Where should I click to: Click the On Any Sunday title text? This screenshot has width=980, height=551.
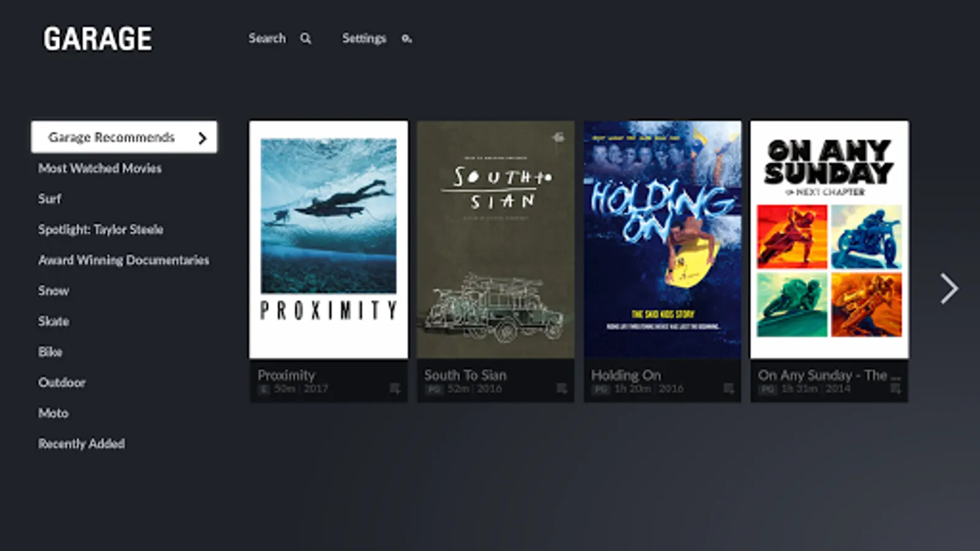[x=829, y=375]
